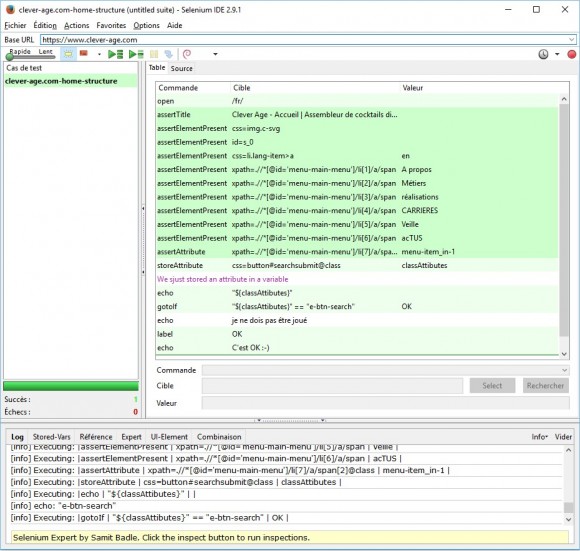Screen dimensions: 580x551
Task: Open the Commande combo box dropdown
Action: (564, 370)
